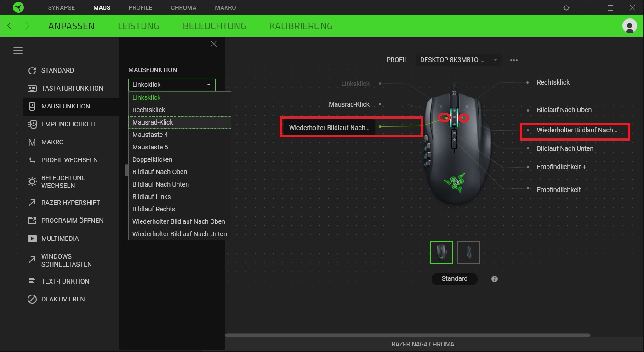
Task: Choose Bildlauf Nach Oben in dropdown list
Action: 180,172
